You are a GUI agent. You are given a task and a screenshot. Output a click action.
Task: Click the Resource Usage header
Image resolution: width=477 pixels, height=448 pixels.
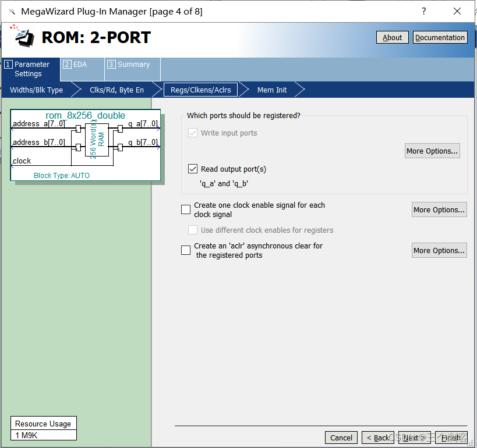(x=43, y=424)
